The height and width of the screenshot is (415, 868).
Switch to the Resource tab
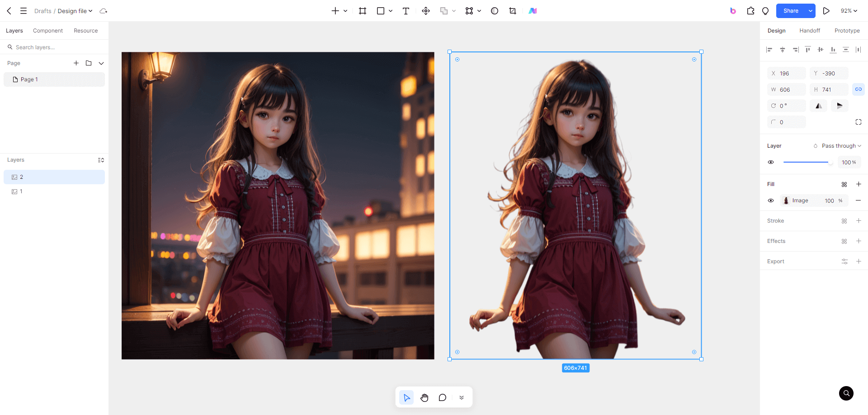(x=86, y=31)
